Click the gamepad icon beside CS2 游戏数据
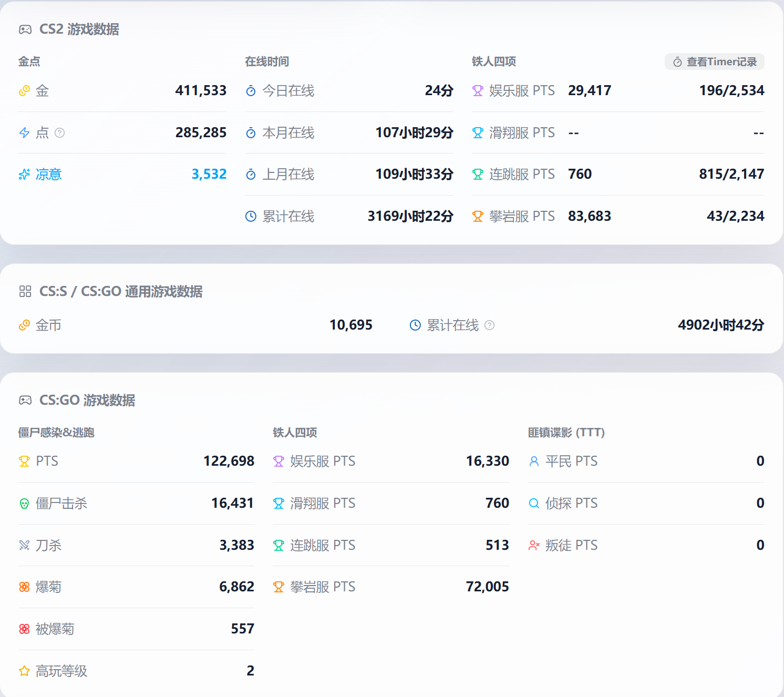This screenshot has width=784, height=697. [25, 29]
